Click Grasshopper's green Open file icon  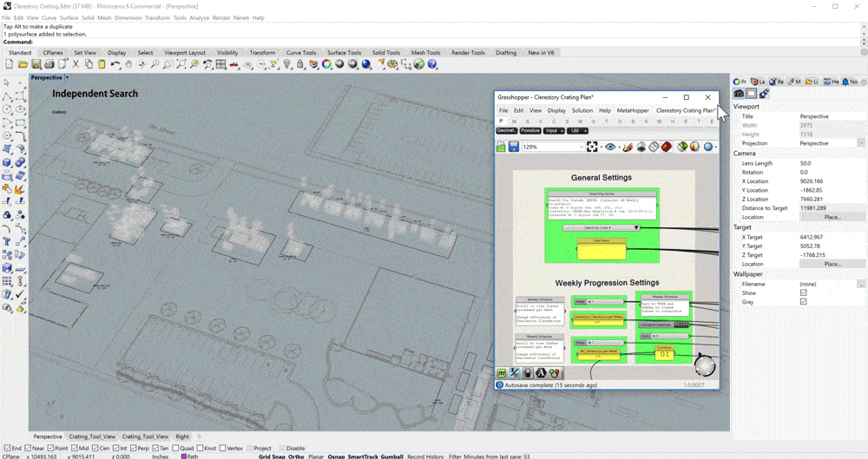[x=501, y=147]
